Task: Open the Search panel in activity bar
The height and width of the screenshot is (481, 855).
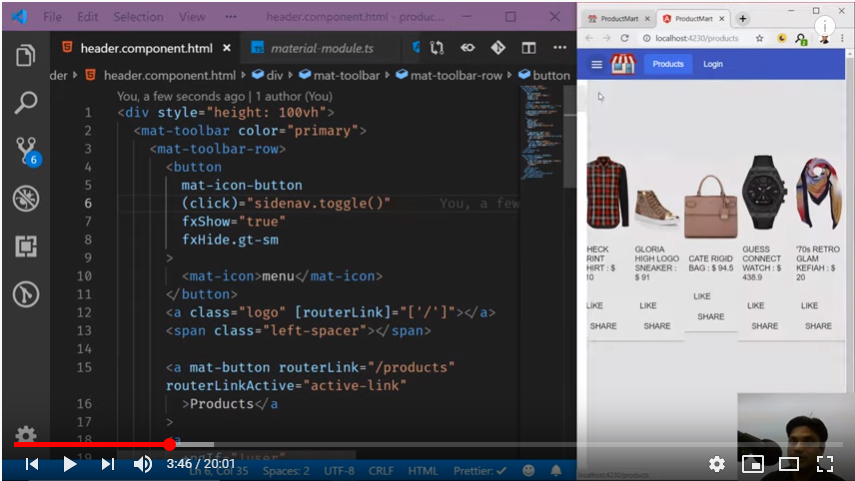Action: [x=26, y=103]
